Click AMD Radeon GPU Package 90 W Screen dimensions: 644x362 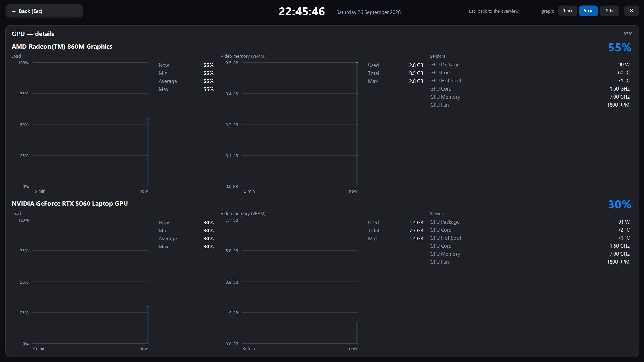click(530, 65)
